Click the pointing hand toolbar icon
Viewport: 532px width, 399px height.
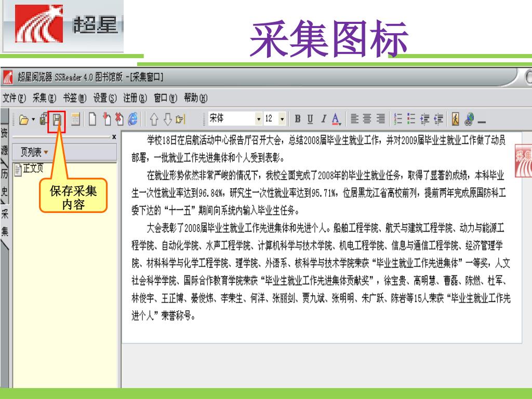(x=180, y=119)
